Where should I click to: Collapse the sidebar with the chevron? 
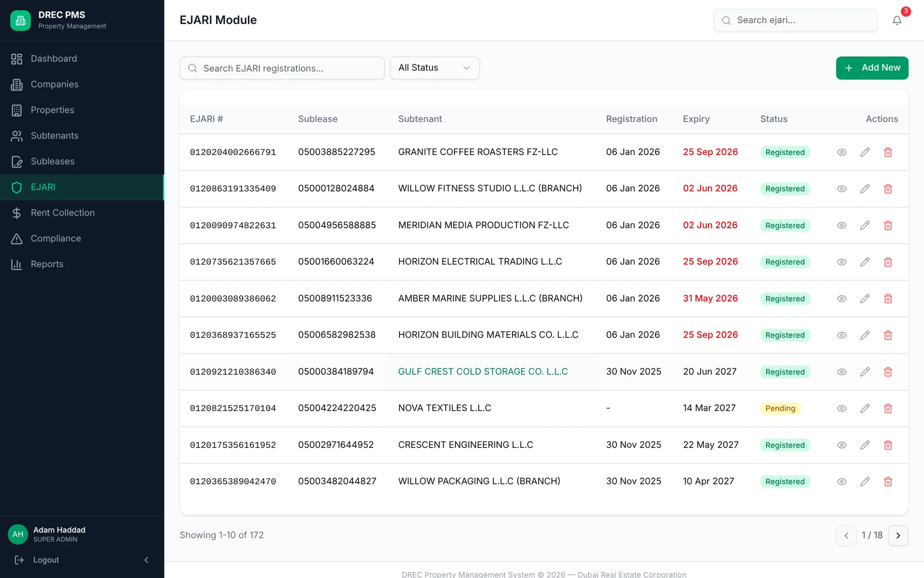click(146, 560)
